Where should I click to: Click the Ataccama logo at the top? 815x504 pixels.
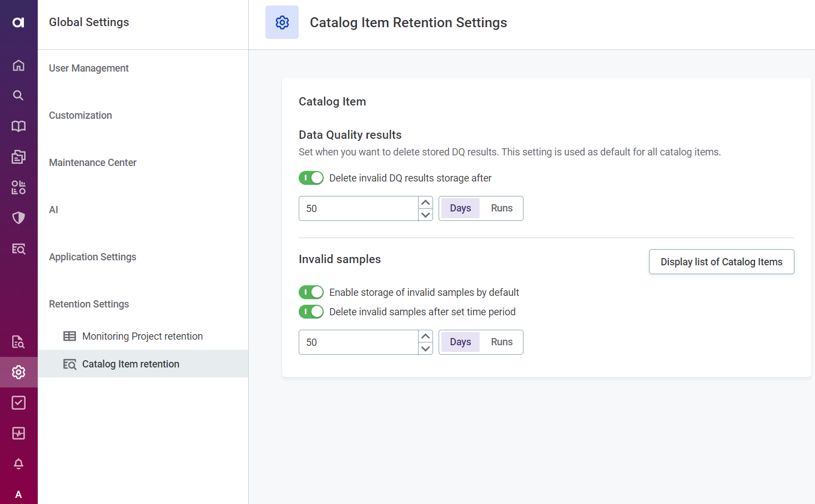pos(18,23)
